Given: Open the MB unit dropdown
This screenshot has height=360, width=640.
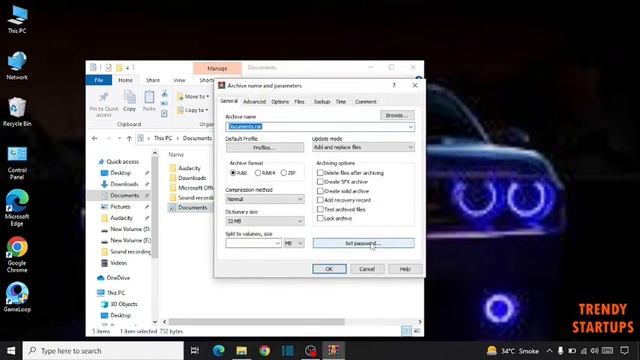Looking at the screenshot, I should 293,243.
